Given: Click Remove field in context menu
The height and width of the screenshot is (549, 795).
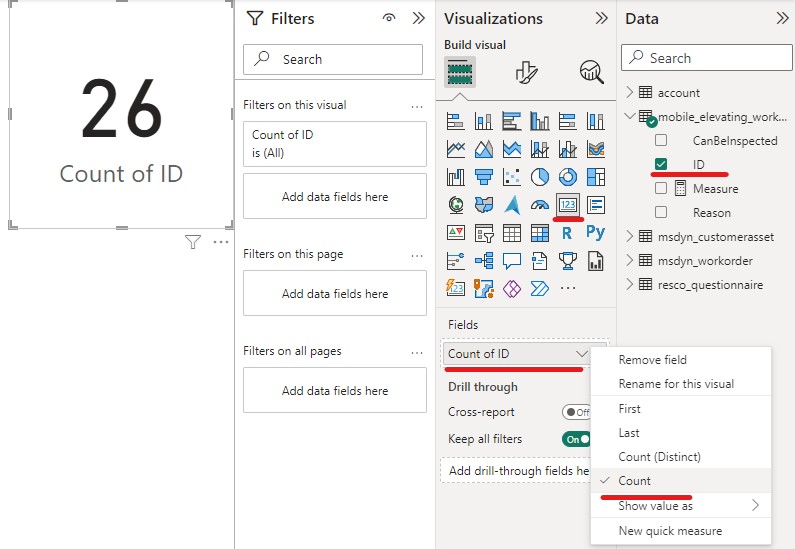Looking at the screenshot, I should [652, 360].
